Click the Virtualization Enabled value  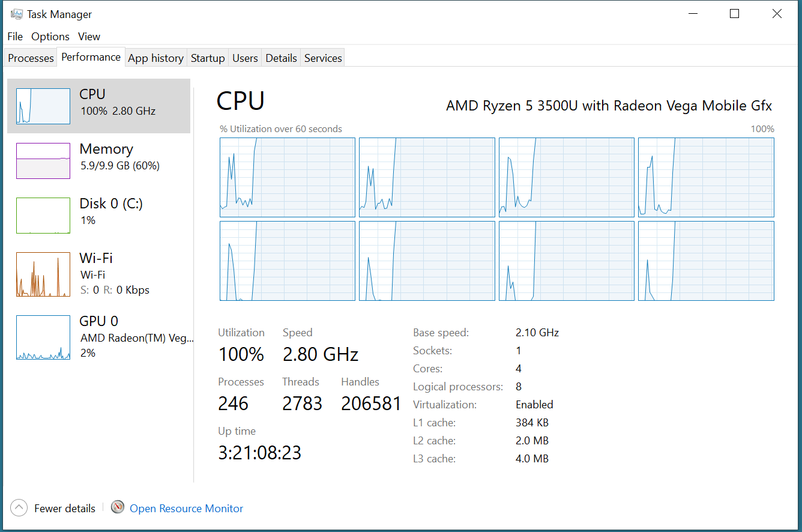click(x=534, y=405)
